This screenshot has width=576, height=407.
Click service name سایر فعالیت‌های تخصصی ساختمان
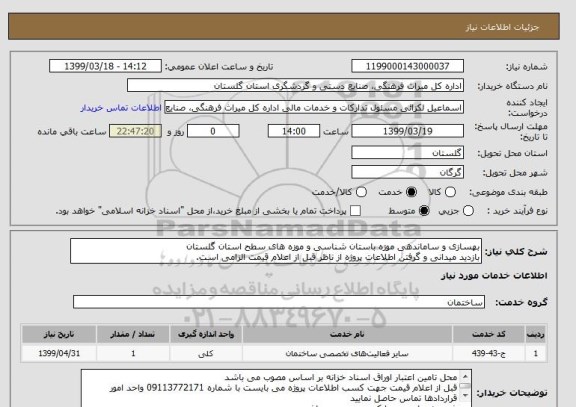pos(347,354)
